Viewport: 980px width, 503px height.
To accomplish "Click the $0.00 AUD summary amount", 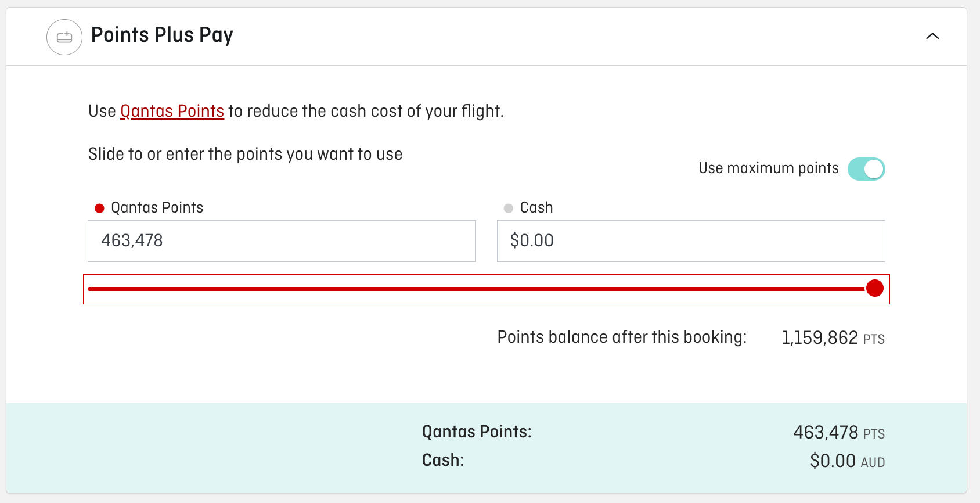I will [847, 461].
